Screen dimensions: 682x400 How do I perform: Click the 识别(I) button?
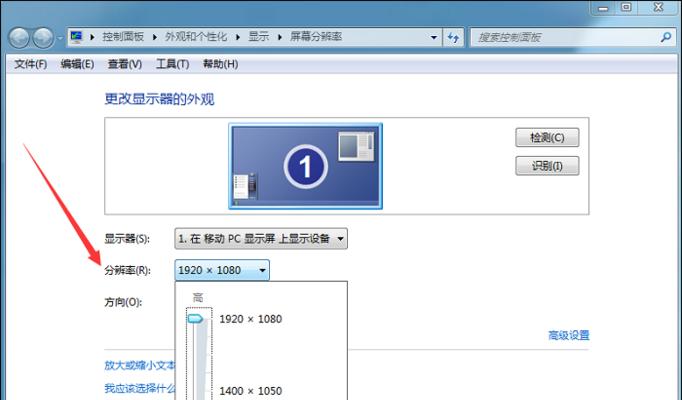(x=547, y=166)
